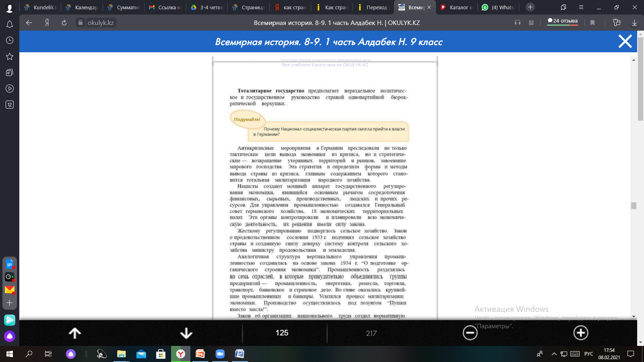
Task: Open the video player sidebar icon
Action: click(10, 88)
